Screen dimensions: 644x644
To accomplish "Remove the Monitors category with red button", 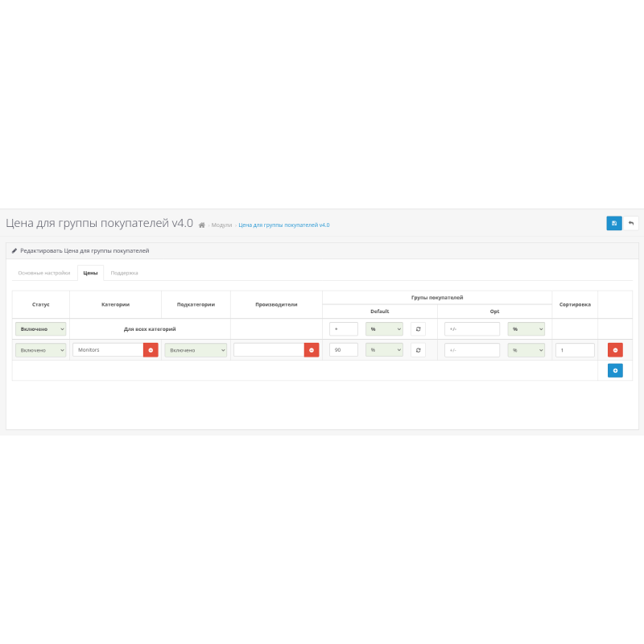I will [x=151, y=350].
